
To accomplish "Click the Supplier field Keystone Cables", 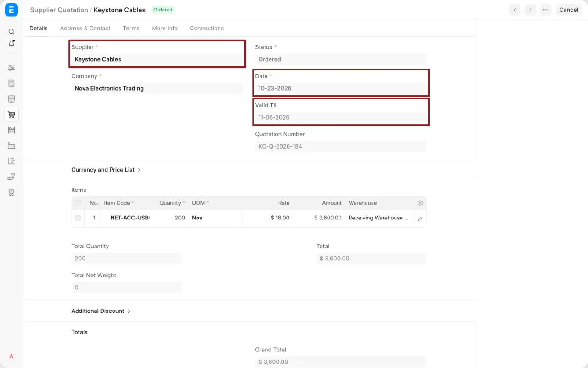I will click(x=157, y=59).
